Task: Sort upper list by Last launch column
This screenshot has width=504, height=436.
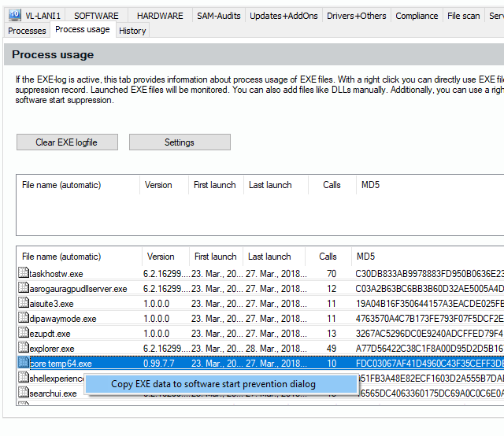Action: 269,185
